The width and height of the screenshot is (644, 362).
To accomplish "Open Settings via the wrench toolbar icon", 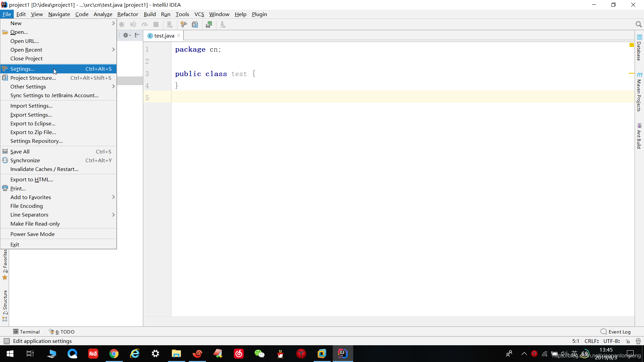I will (184, 24).
